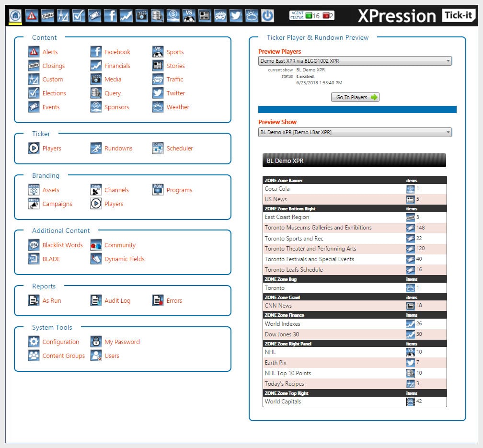Screen dimensions: 483x448
Task: Open Weather from the top toolbar icon
Action: [252, 15]
